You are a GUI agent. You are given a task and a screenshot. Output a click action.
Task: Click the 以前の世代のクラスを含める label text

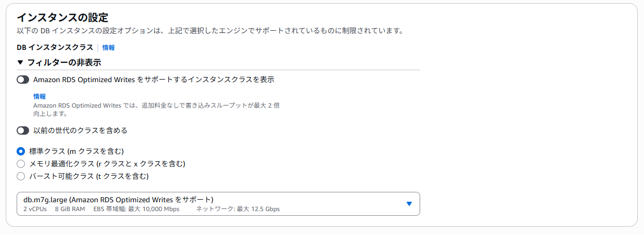coord(80,130)
